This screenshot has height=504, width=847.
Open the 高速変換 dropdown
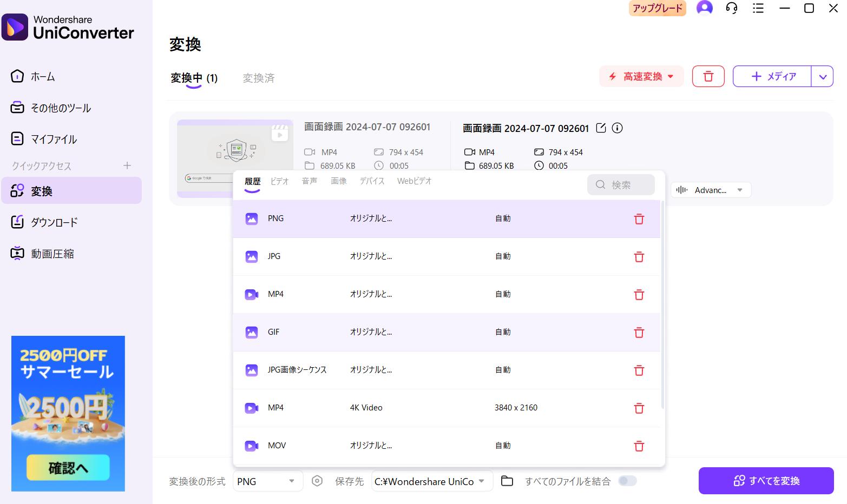641,76
